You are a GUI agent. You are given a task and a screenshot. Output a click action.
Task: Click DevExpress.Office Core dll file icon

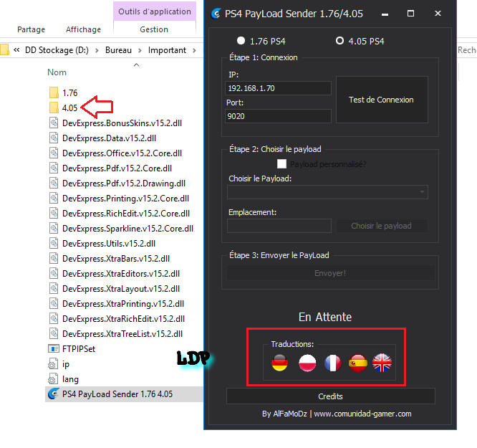(x=54, y=153)
